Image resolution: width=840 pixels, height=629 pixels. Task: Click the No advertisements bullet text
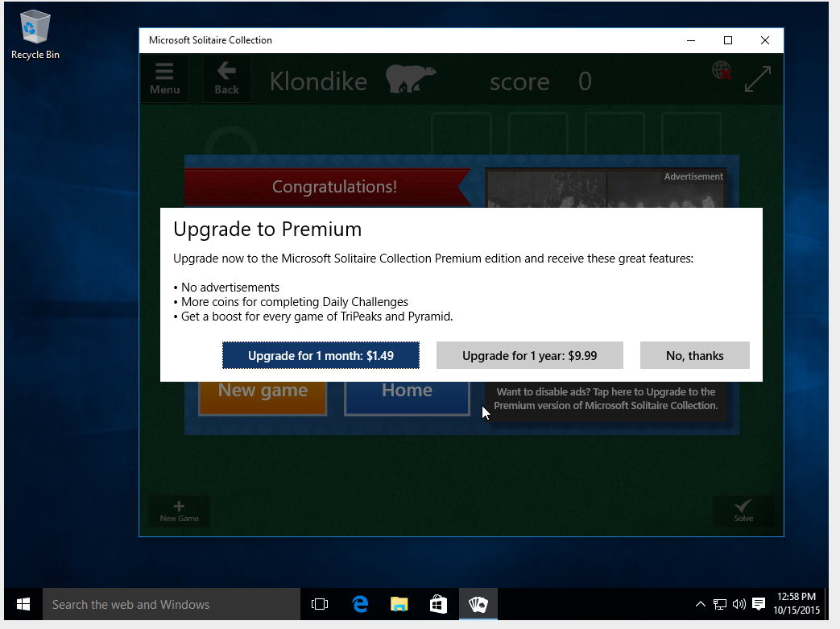tap(230, 288)
